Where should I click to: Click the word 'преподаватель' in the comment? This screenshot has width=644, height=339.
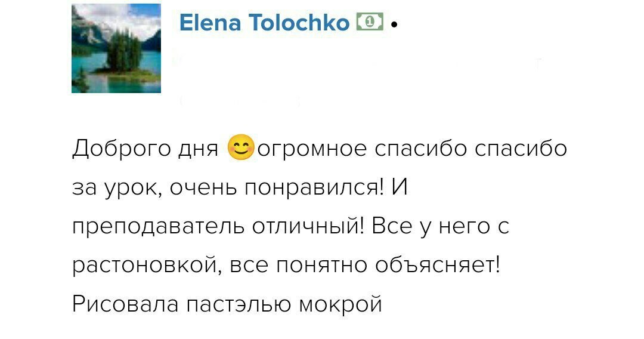(158, 227)
